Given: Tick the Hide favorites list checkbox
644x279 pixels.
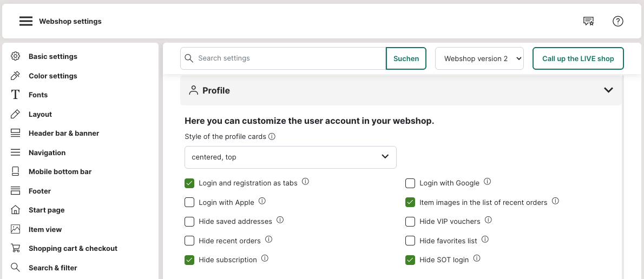Looking at the screenshot, I should point(410,241).
